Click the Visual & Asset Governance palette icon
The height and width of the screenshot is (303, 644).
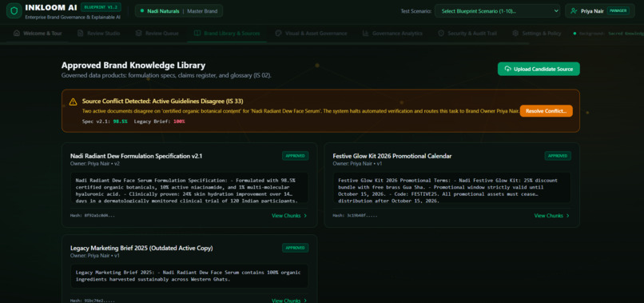pyautogui.click(x=279, y=34)
